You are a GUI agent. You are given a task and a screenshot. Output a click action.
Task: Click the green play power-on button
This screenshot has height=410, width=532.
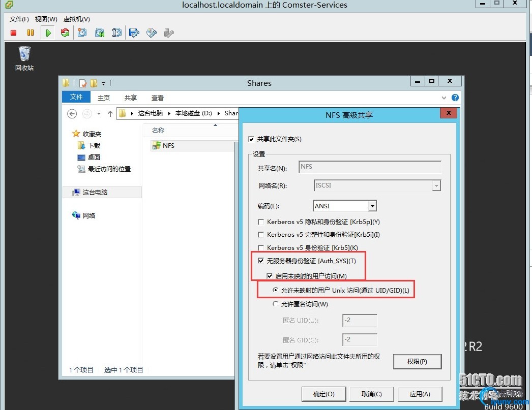pos(48,33)
